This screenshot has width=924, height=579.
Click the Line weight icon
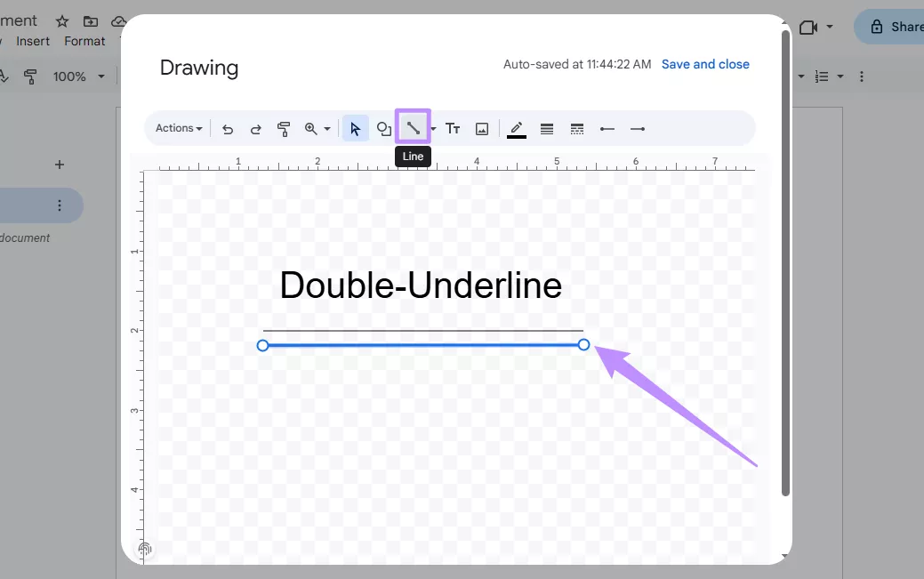[x=547, y=128]
